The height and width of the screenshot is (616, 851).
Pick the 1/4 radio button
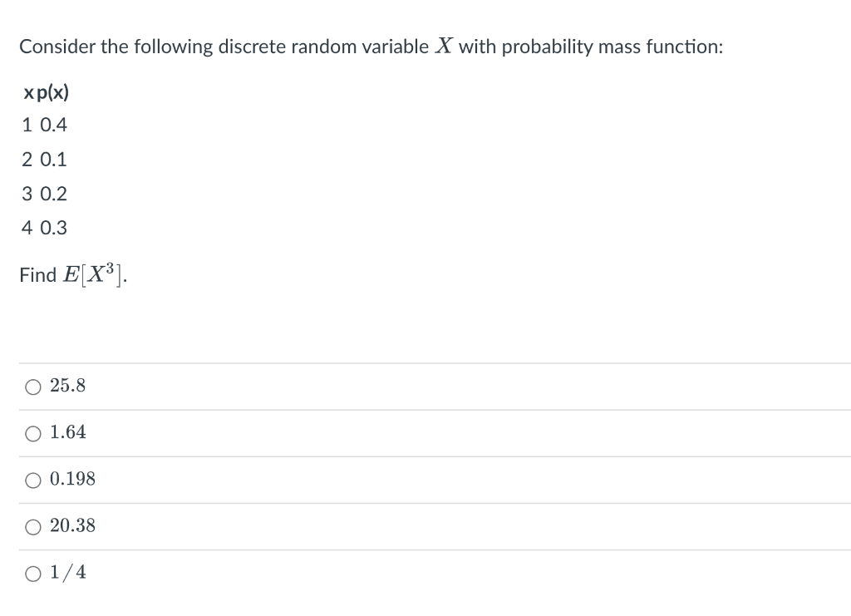coord(33,574)
